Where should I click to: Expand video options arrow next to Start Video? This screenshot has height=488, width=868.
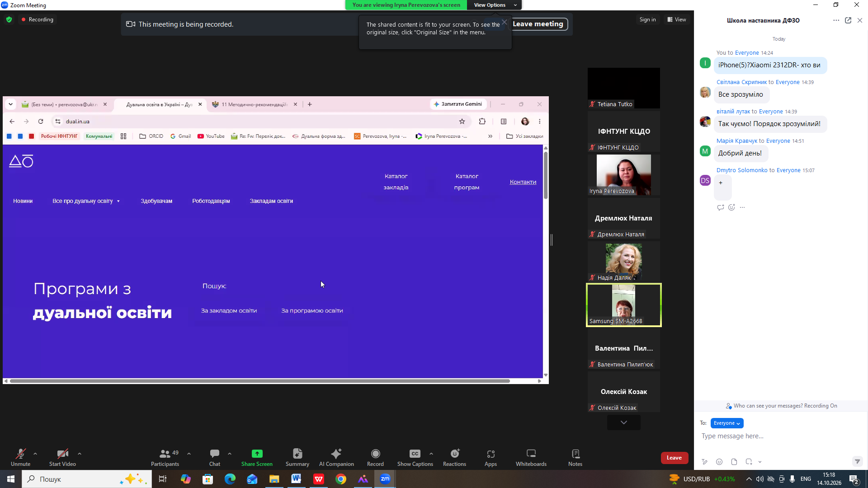[80, 454]
